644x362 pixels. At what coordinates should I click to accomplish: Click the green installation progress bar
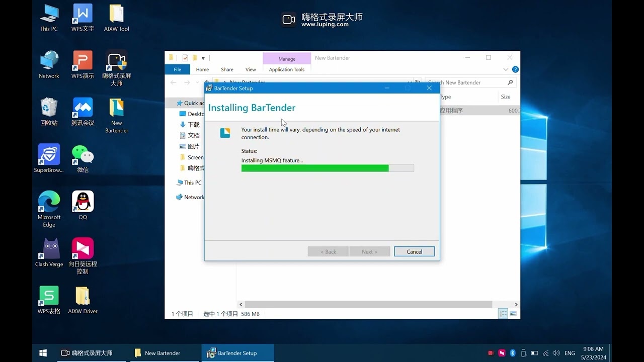(328, 168)
